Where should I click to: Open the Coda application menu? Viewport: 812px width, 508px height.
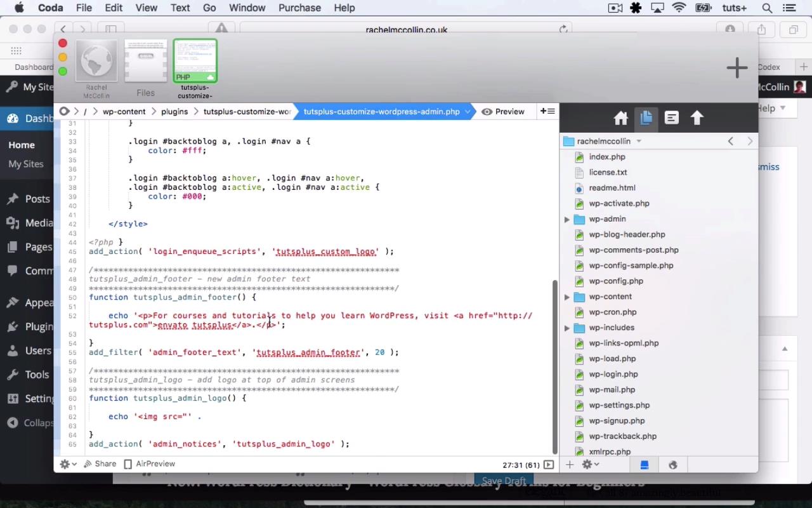50,8
